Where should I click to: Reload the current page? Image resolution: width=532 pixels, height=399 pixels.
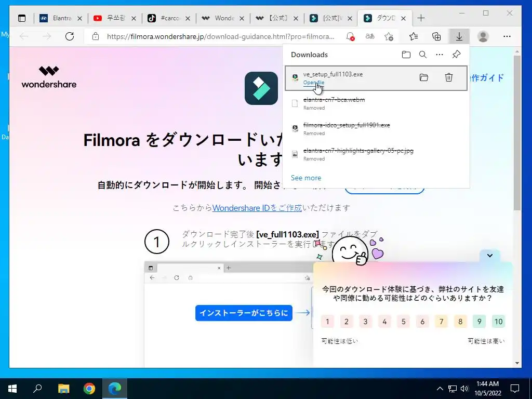point(70,36)
